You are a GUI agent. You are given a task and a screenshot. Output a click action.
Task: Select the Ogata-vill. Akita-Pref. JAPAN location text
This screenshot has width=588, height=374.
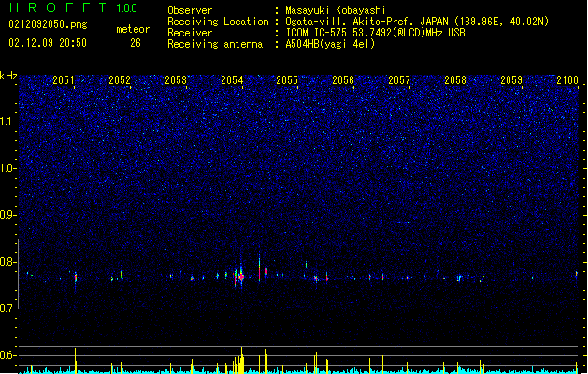coord(417,22)
